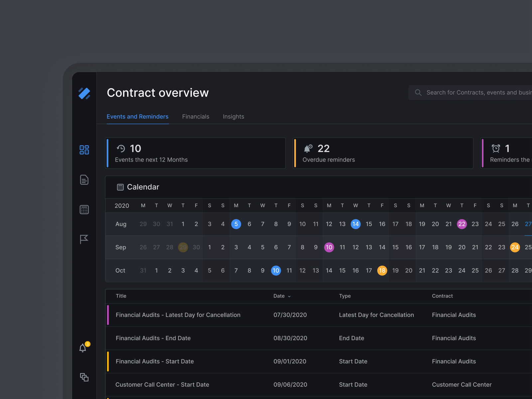
Task: Open Financial Audits - Latest Day for Cancellation row
Action: tap(319, 315)
